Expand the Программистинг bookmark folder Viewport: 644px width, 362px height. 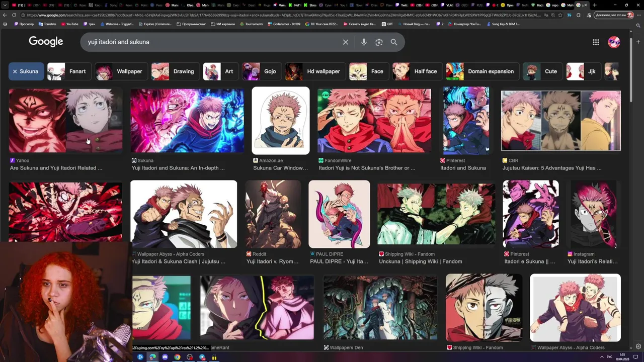(x=191, y=24)
